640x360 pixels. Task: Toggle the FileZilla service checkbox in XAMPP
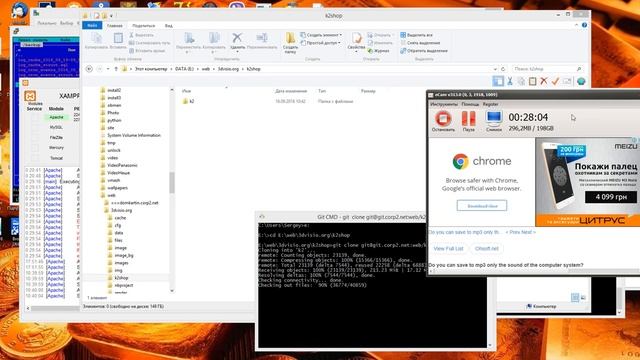34,138
